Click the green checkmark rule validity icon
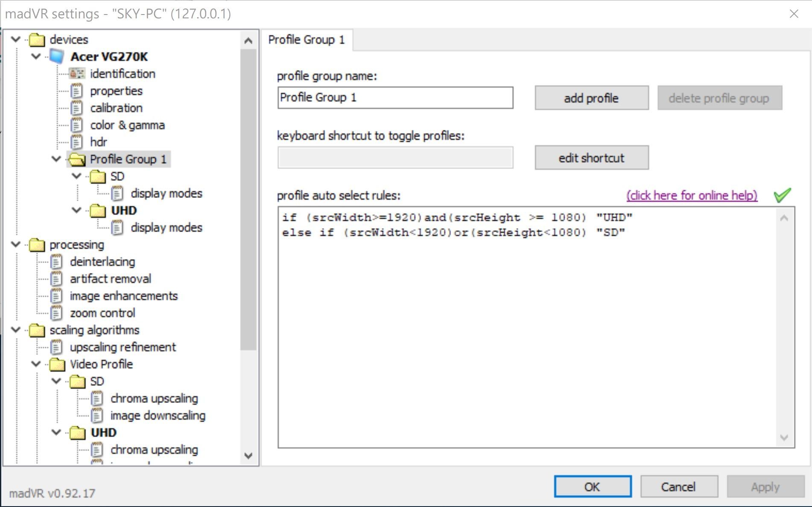 [x=782, y=195]
